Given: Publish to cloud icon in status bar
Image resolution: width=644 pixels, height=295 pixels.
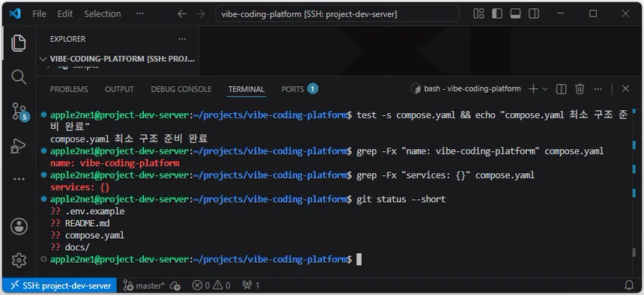Looking at the screenshot, I should tap(175, 285).
